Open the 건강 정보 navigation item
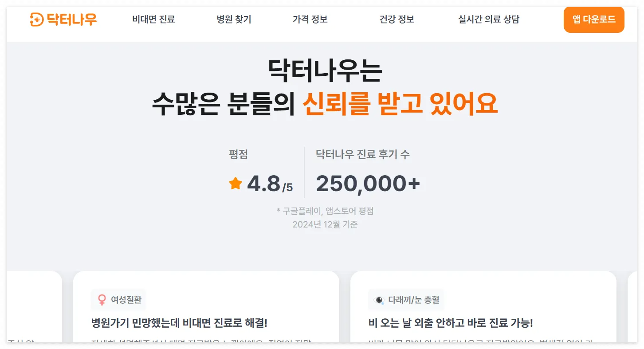This screenshot has height=349, width=644. point(397,20)
